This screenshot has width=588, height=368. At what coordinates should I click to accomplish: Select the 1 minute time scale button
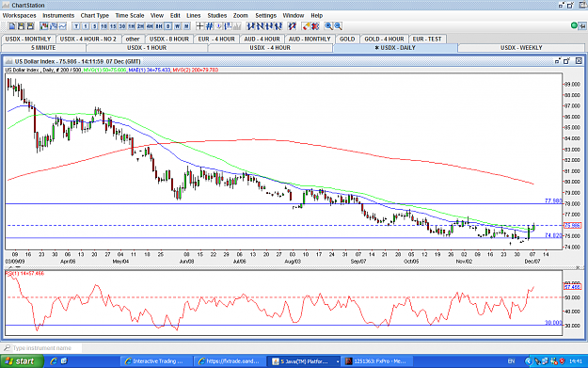[86, 26]
